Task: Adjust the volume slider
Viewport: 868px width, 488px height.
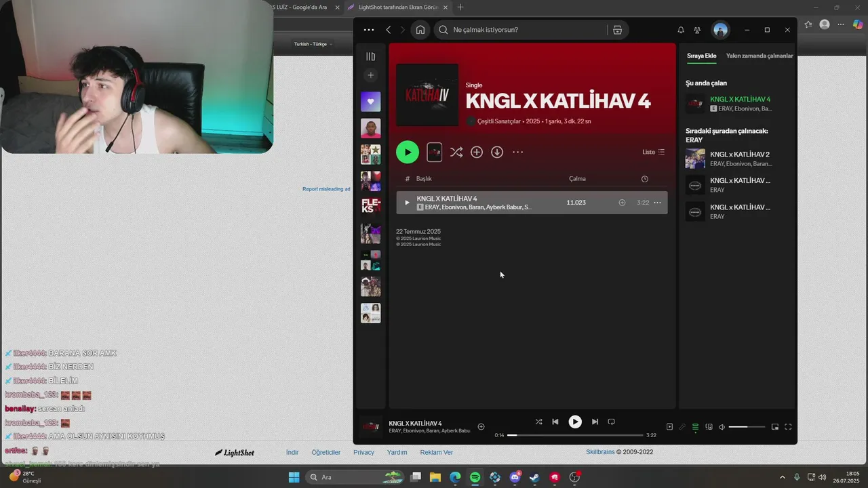Action: pos(747,427)
